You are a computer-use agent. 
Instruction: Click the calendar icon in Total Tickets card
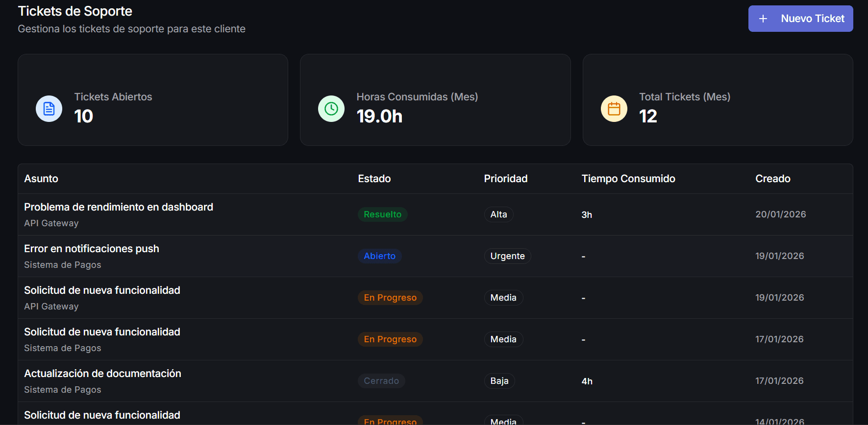614,109
